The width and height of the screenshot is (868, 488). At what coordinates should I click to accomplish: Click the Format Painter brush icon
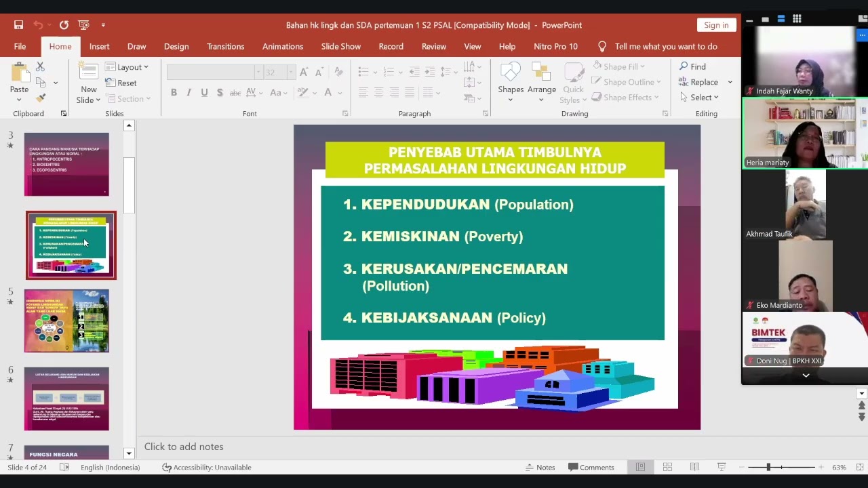(40, 98)
